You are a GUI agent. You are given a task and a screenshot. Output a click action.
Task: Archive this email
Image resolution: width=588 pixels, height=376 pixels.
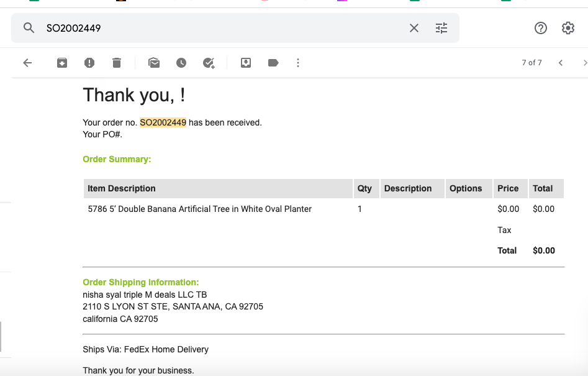62,63
